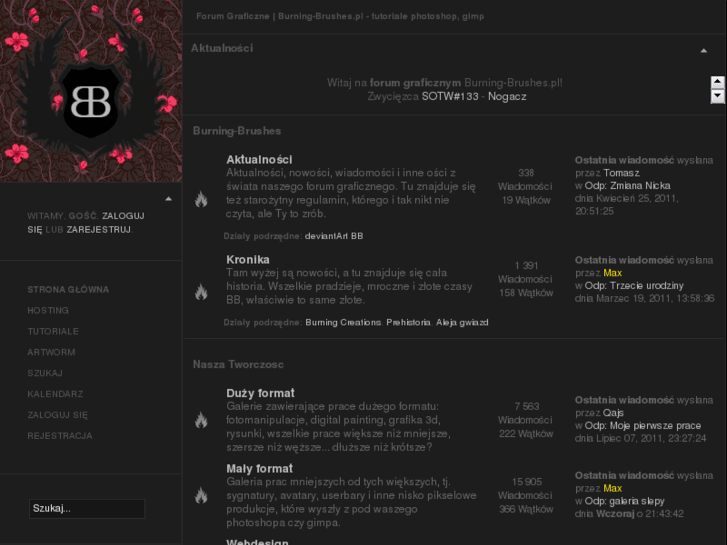Collapse the sidebar user panel arrow
The image size is (727, 545).
(169, 199)
